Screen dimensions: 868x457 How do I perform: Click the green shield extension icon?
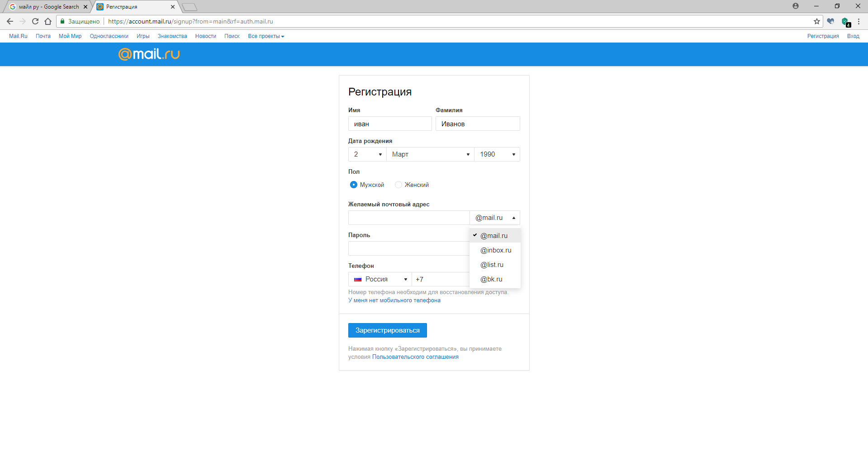(x=845, y=21)
